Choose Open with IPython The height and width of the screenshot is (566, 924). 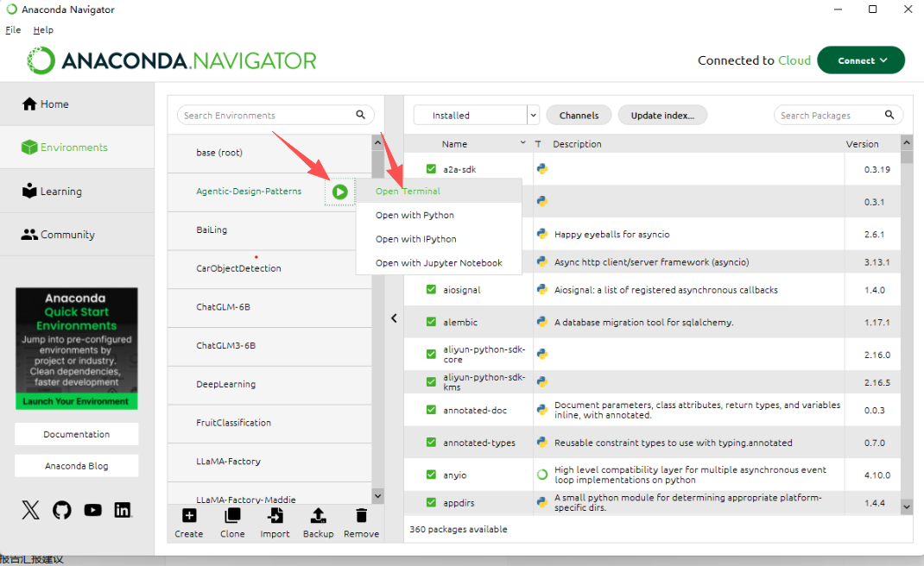coord(439,238)
